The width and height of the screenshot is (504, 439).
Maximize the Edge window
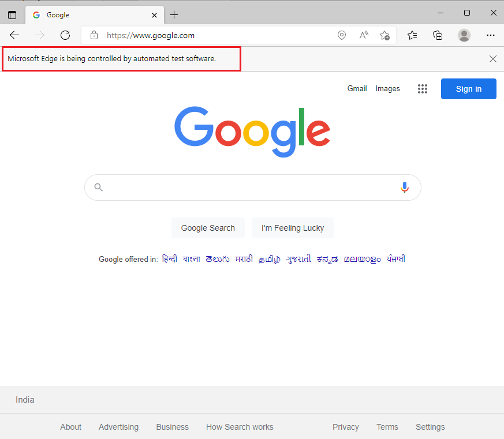tap(467, 13)
